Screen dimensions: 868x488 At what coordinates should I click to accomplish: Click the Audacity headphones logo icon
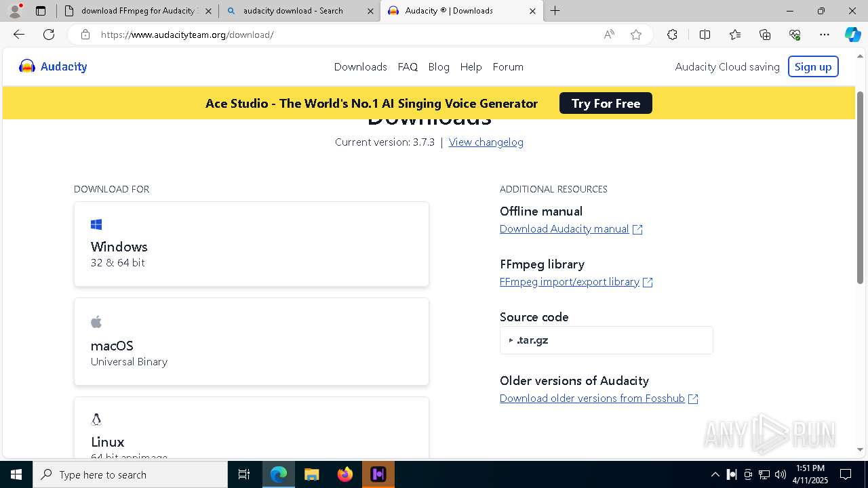tap(27, 66)
